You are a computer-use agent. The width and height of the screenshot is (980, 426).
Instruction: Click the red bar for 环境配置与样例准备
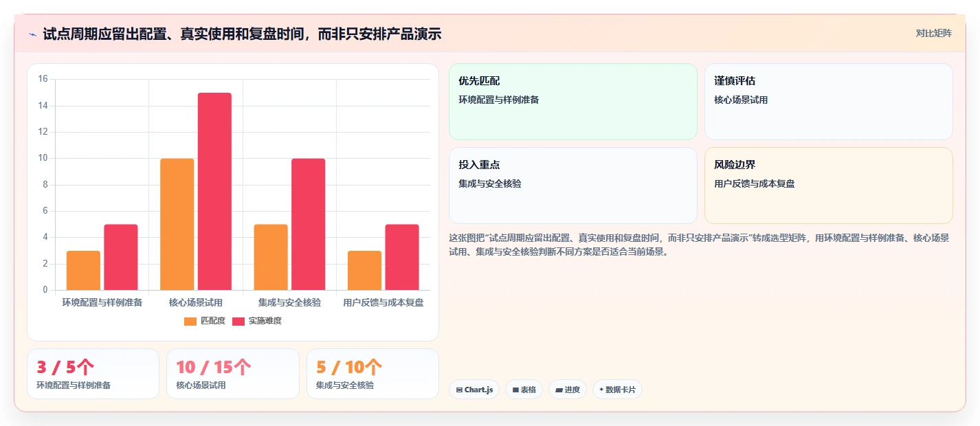tap(121, 258)
